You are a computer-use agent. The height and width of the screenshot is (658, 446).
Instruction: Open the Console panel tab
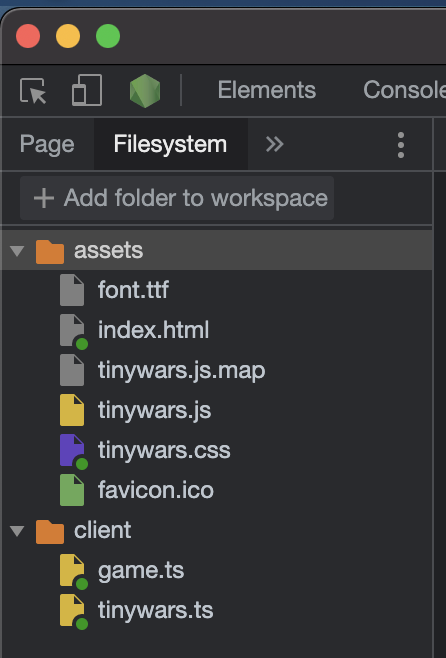[404, 90]
